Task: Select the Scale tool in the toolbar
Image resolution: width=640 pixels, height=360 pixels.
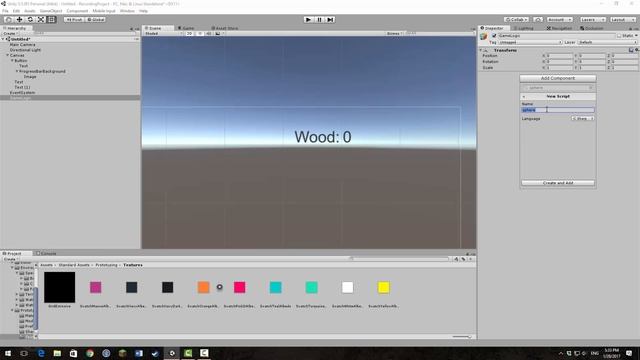Action: point(41,20)
